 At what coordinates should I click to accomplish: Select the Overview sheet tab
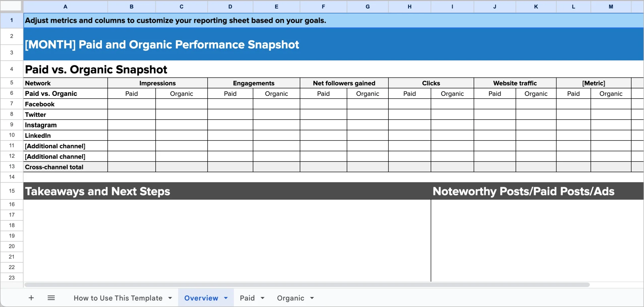[x=201, y=298]
